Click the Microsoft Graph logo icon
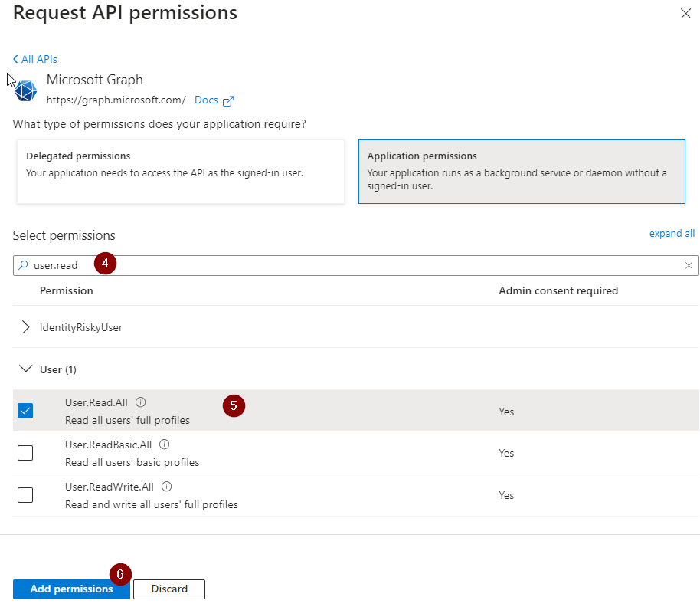 click(x=26, y=90)
